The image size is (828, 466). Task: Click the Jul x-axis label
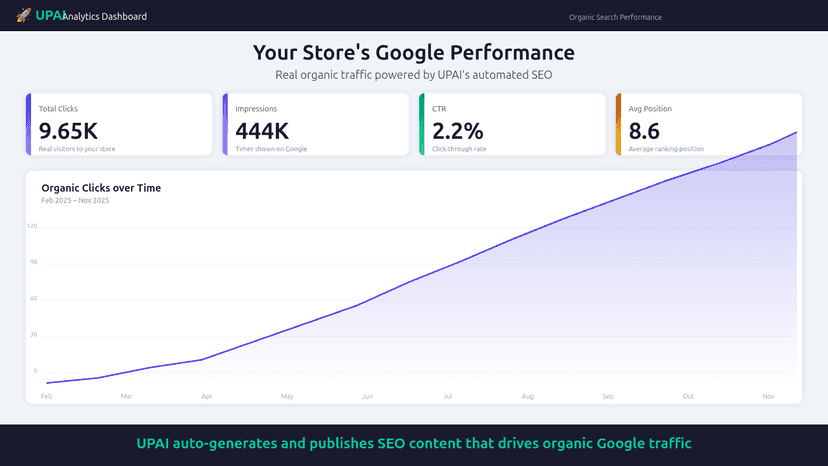coord(447,396)
